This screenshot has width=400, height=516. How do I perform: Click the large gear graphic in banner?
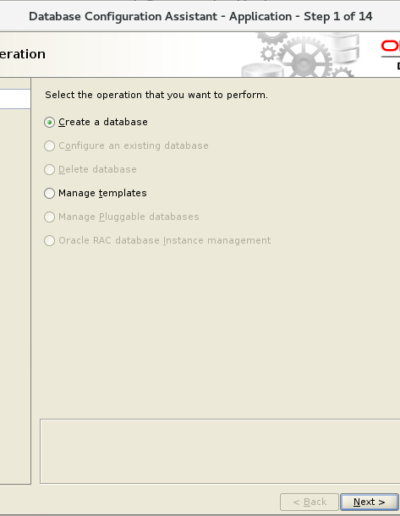coord(304,57)
